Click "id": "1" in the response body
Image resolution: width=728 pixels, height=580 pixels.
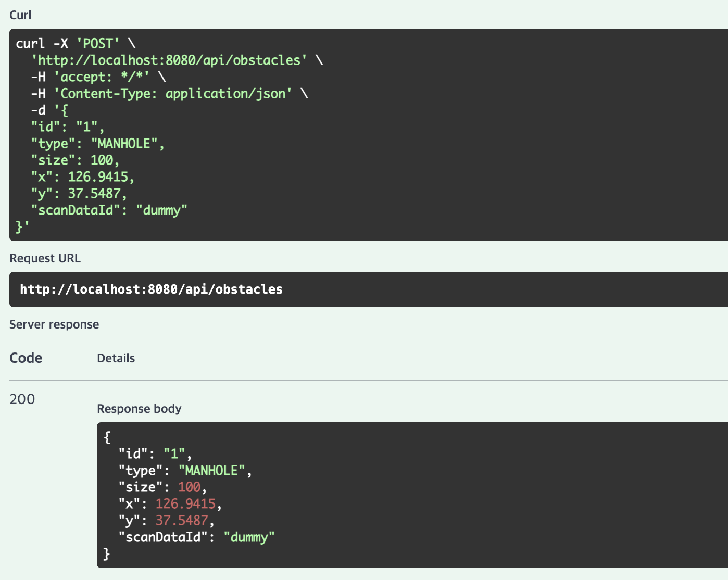tap(155, 454)
